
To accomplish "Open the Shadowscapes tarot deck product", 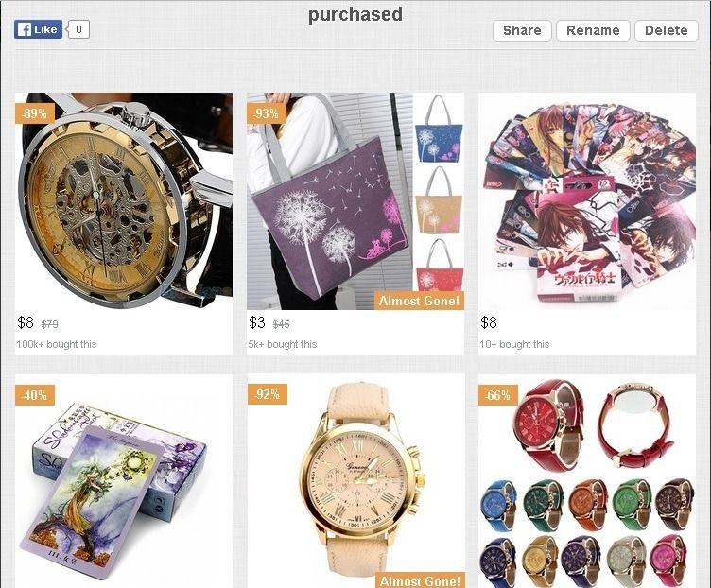I will pyautogui.click(x=124, y=481).
